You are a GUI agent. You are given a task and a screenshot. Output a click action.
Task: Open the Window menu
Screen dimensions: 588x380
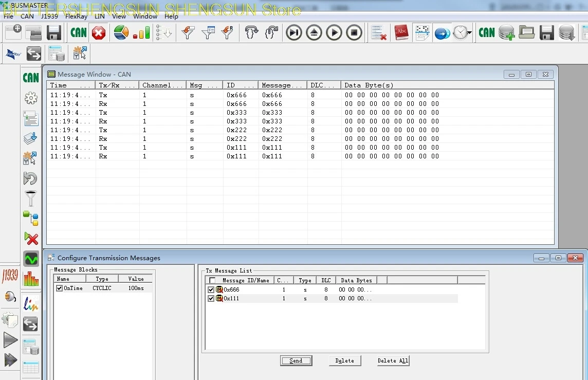[x=145, y=16]
